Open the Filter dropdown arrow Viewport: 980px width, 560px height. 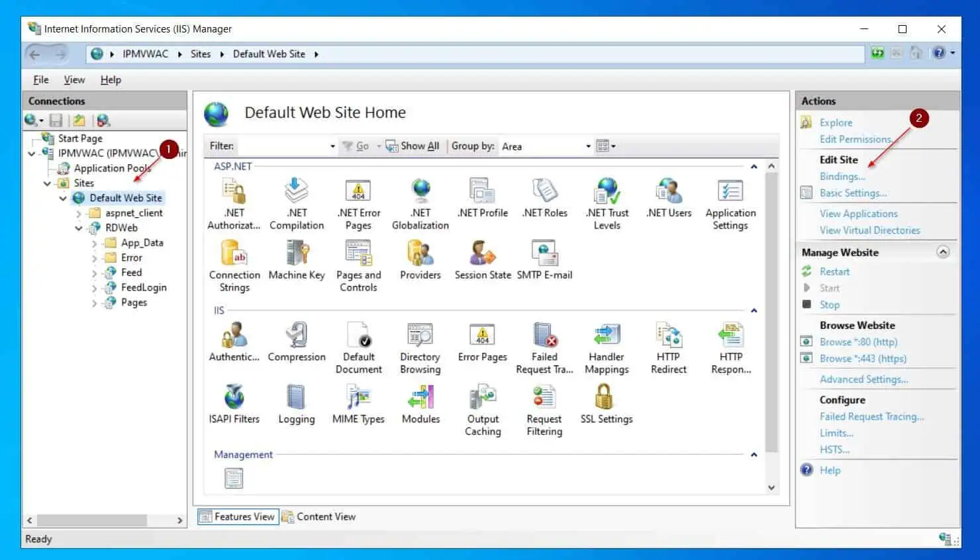[x=332, y=146]
